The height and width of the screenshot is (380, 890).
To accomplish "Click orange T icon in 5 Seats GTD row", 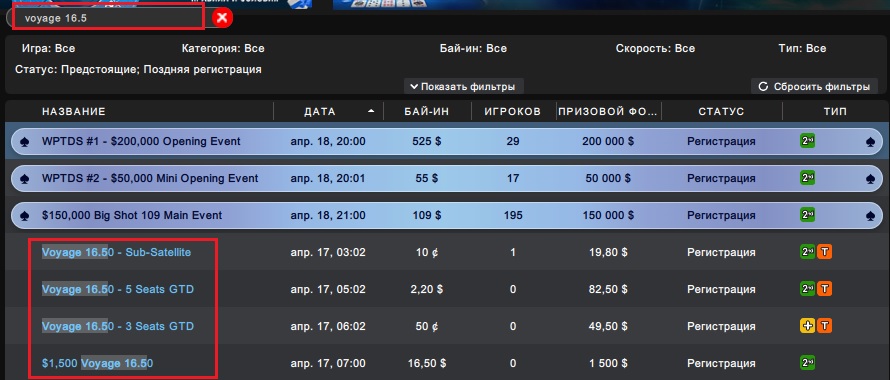I will point(824,289).
